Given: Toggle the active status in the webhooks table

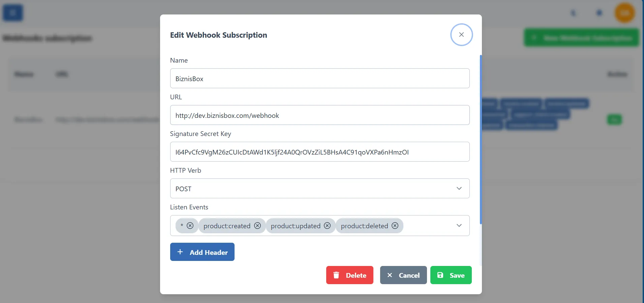Looking at the screenshot, I should (x=614, y=120).
